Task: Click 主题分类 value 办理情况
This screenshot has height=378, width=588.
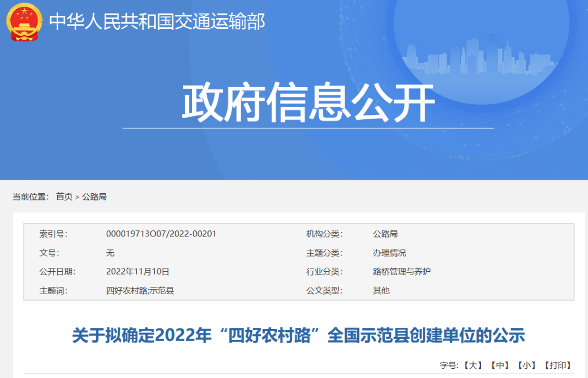Action: pos(389,253)
